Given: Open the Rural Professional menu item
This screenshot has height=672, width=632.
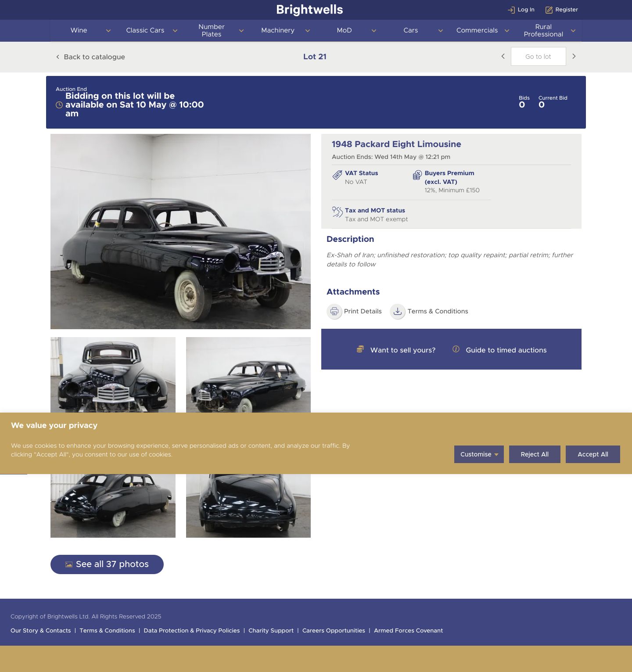Looking at the screenshot, I should point(543,30).
